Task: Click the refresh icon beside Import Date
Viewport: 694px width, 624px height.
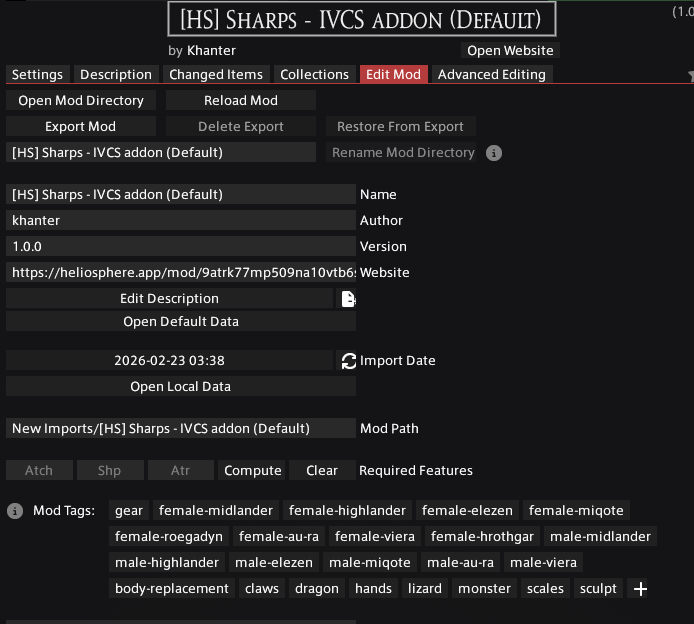Action: click(349, 361)
